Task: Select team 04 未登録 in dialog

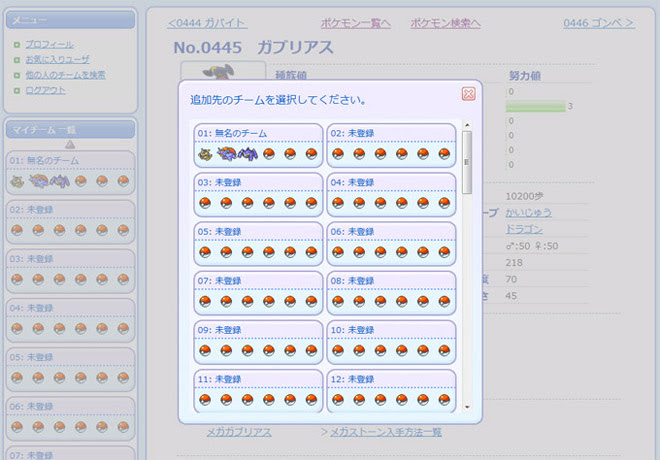Action: [391, 194]
